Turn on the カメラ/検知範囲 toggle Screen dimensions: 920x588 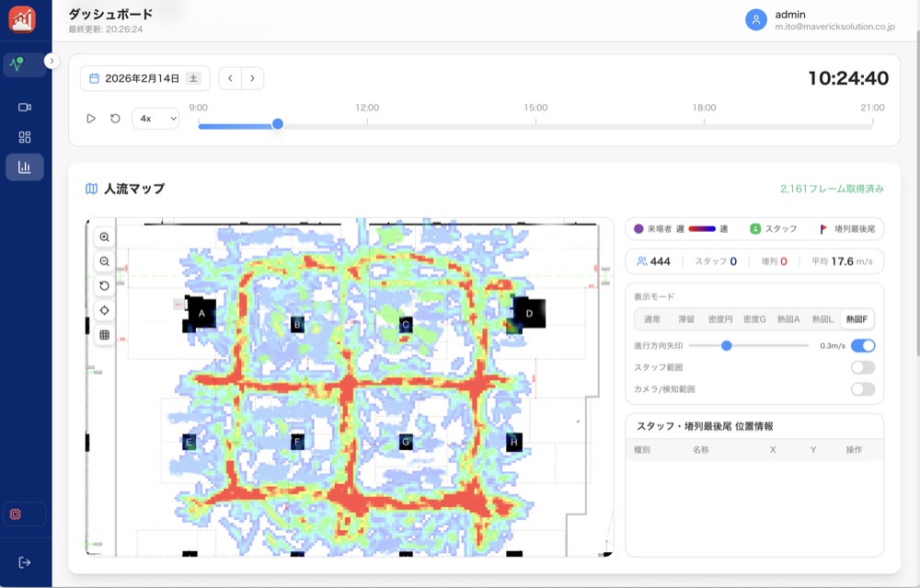pyautogui.click(x=862, y=389)
